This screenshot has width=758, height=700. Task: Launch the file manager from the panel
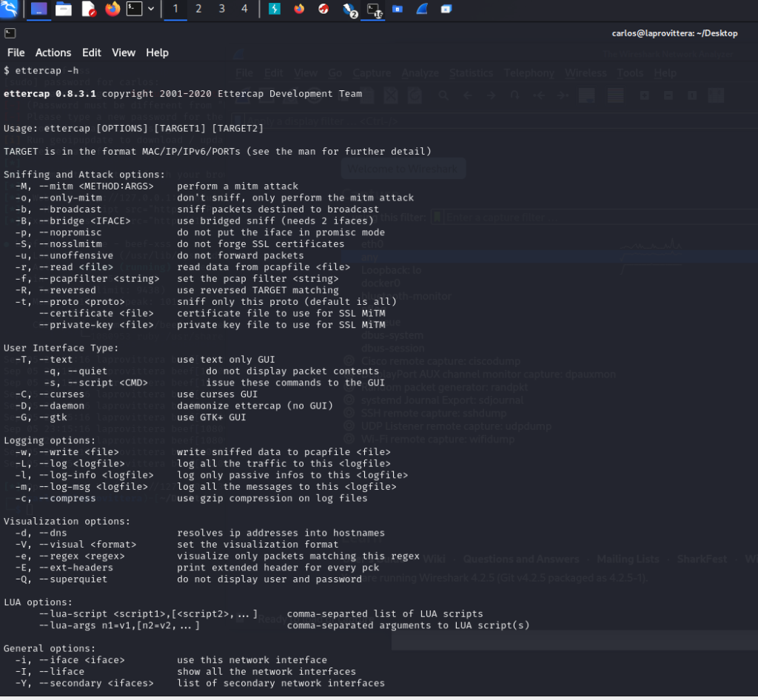point(64,9)
